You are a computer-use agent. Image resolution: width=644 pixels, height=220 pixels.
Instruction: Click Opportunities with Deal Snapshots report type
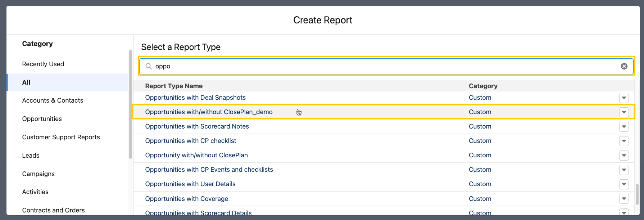click(195, 98)
